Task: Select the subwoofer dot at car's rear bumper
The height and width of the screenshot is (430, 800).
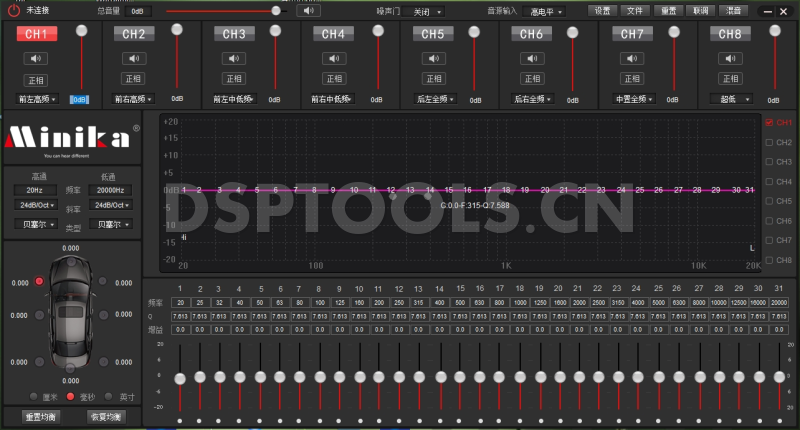Action: (x=70, y=368)
